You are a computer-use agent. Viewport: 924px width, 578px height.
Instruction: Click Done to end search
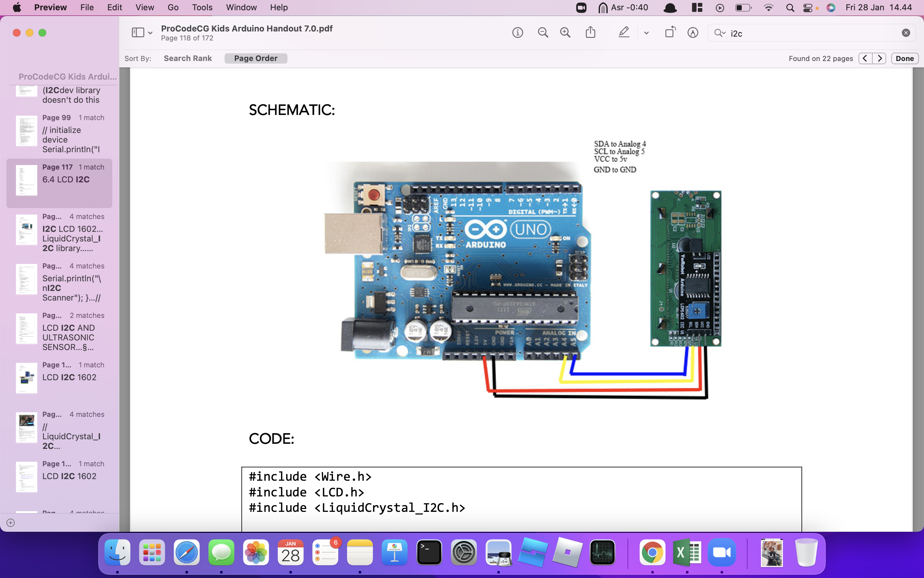(x=904, y=58)
